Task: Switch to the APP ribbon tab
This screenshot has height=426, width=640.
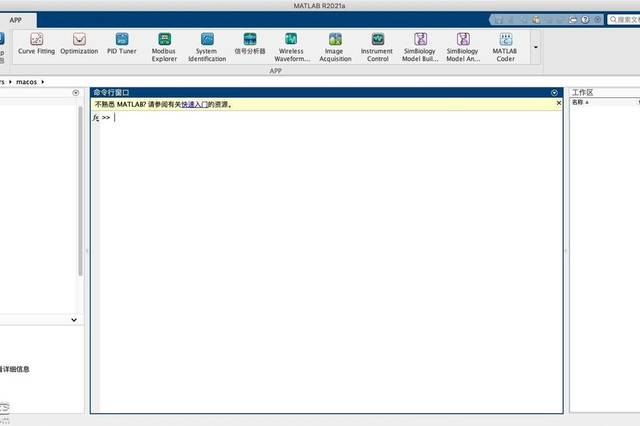Action: point(16,20)
